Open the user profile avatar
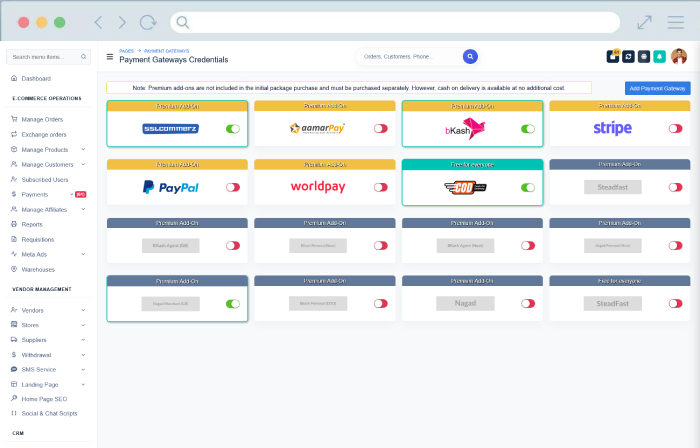700x448 pixels. (679, 57)
